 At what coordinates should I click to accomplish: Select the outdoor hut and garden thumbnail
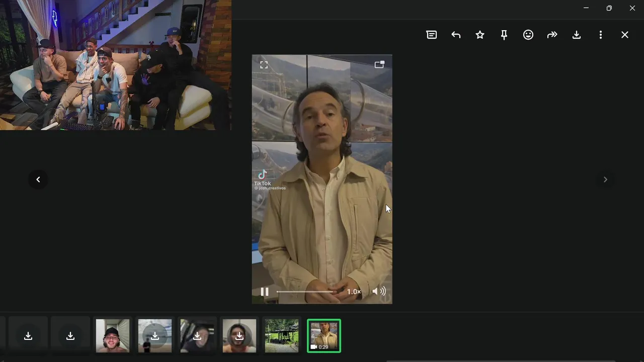[282, 335]
